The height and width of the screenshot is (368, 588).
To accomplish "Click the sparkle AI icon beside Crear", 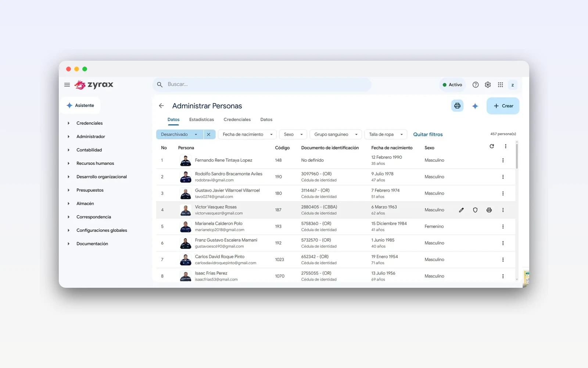I will coord(475,106).
